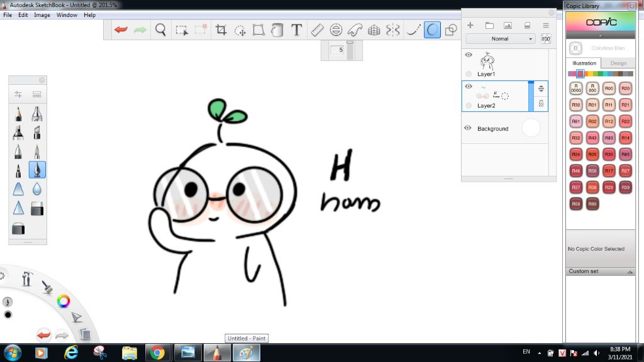Open the Normal blend mode dropdown
Viewport: 644px width, 362px height.
tap(500, 38)
